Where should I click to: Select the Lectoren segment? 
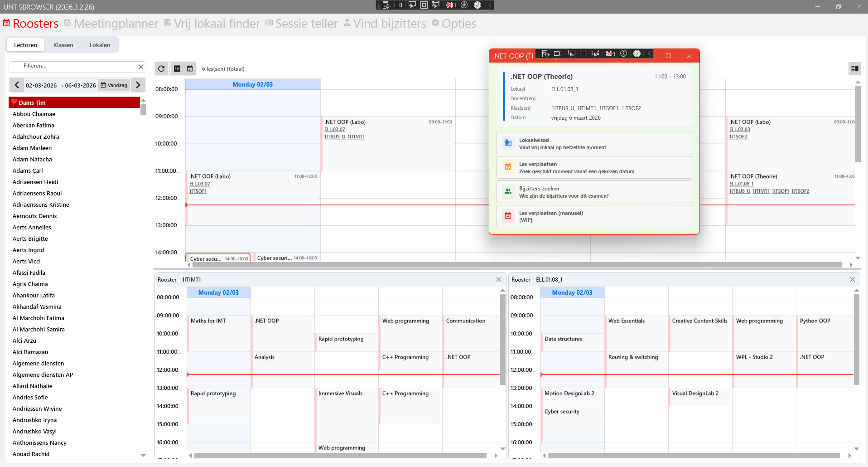25,45
